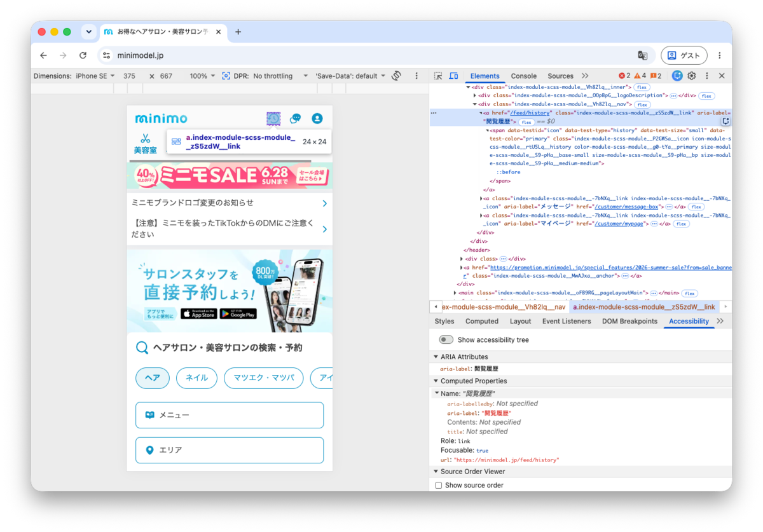Open the Computed sidebar tab
Image resolution: width=763 pixels, height=532 pixels.
point(482,321)
